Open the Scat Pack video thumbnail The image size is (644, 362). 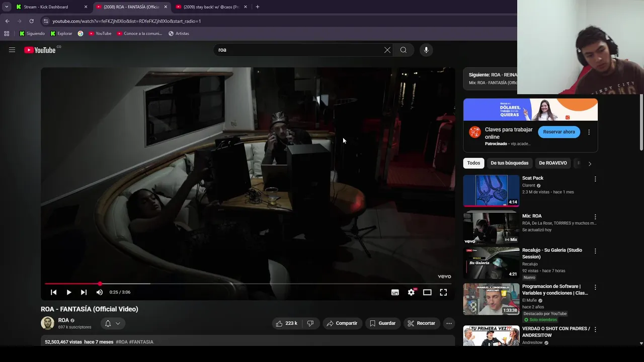pyautogui.click(x=491, y=191)
